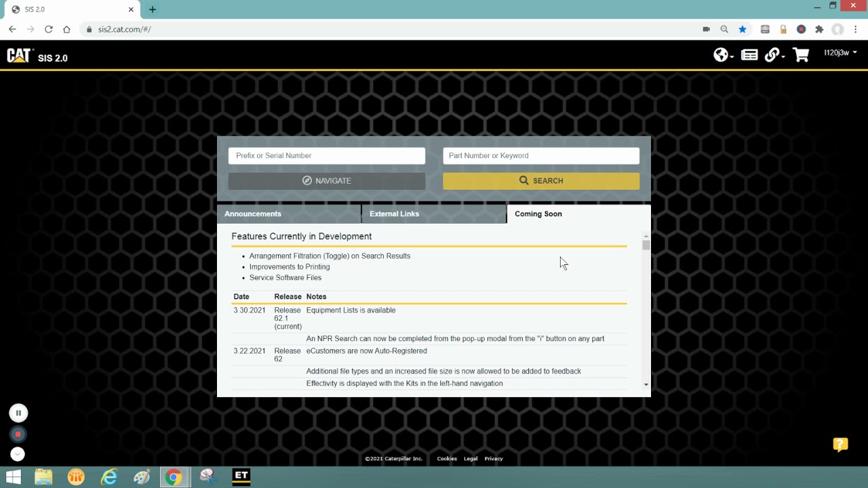This screenshot has height=488, width=868.
Task: Click 'Arrangement Filtration (Toggle) on Search Results' text
Action: [330, 256]
